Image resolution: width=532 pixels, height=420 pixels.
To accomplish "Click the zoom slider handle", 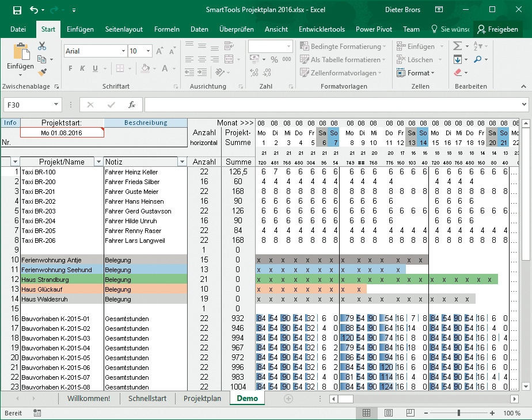I will [459, 413].
